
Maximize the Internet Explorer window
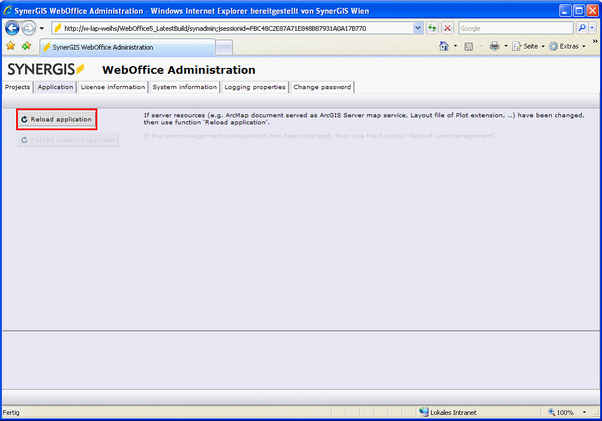point(579,10)
